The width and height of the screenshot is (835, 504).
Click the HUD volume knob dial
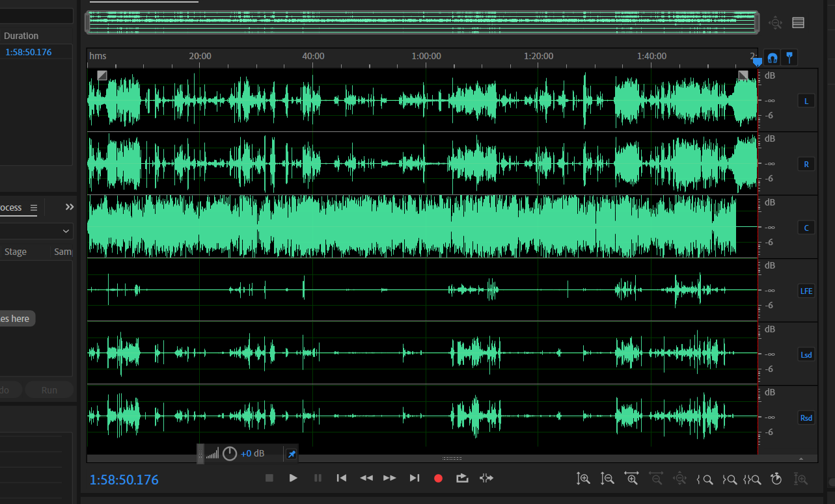(x=230, y=454)
